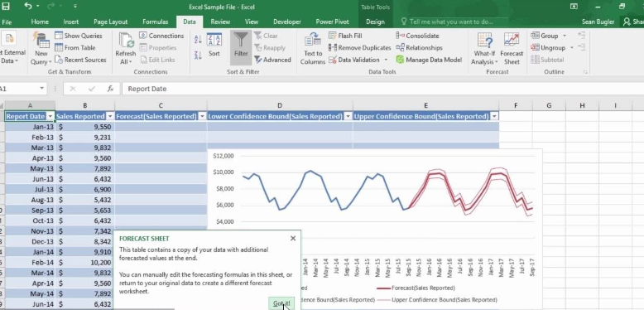Click the Sean Bugler account name

point(598,22)
